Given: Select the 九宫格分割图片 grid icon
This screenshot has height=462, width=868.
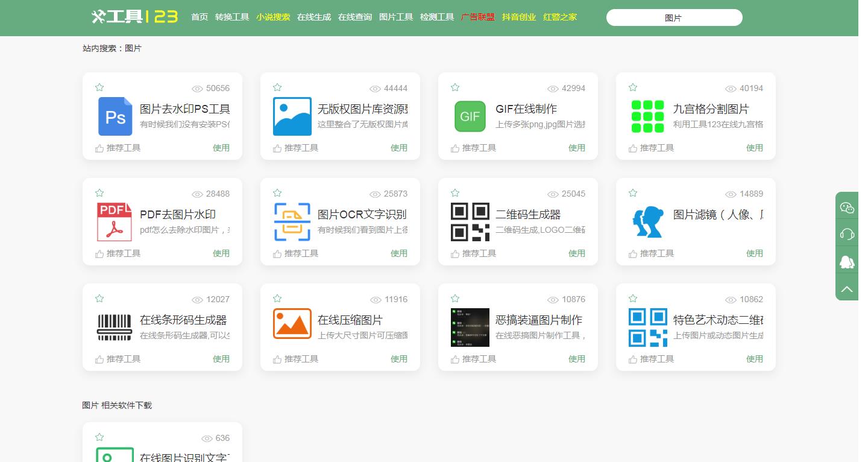Looking at the screenshot, I should pos(647,116).
